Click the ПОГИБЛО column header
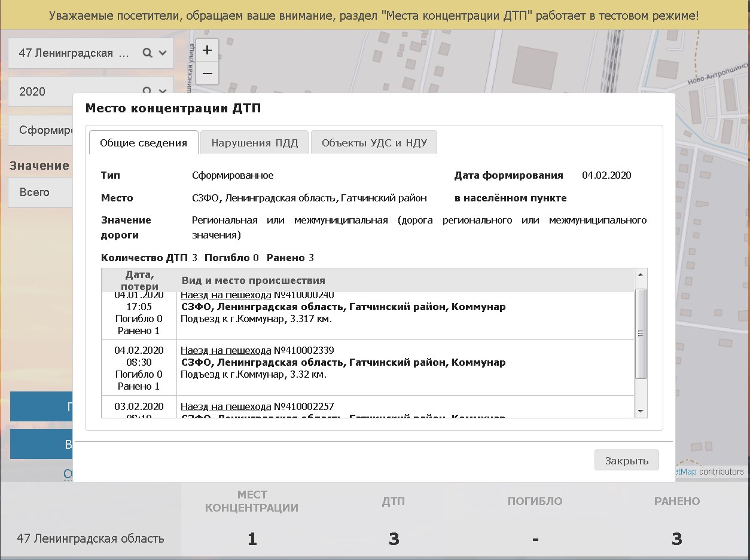Image resolution: width=750 pixels, height=560 pixels. click(x=535, y=501)
